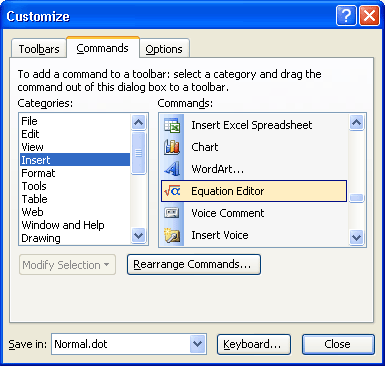Close the Customize dialog with X

pyautogui.click(x=369, y=15)
